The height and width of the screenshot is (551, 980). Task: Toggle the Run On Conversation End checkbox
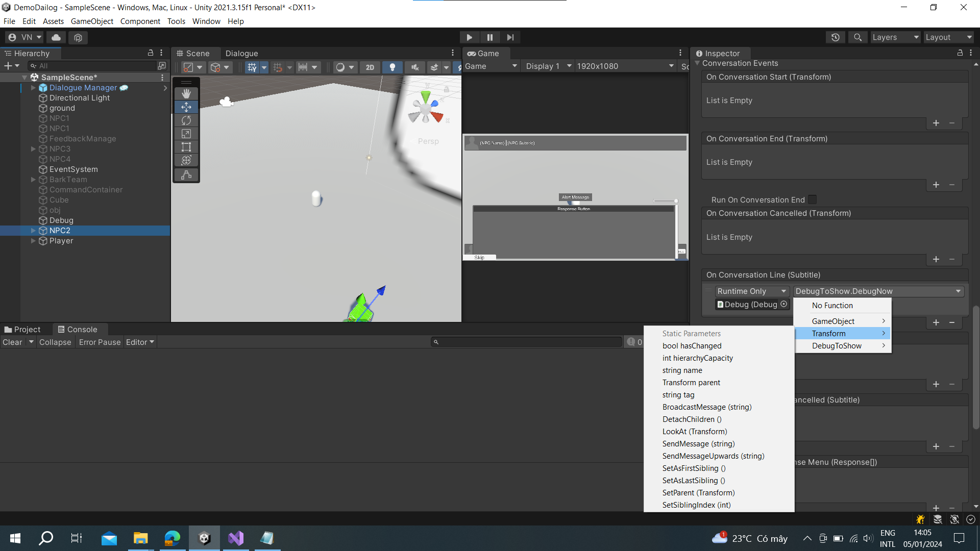tap(812, 199)
